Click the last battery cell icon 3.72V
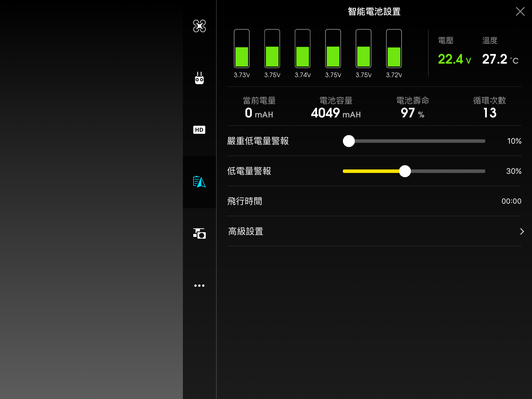The height and width of the screenshot is (399, 532). [x=394, y=49]
